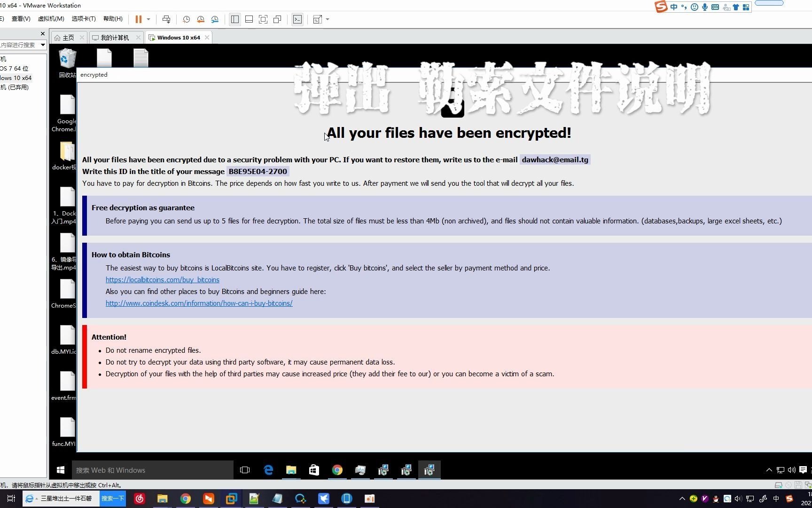812x508 pixels.
Task: Enter full screen mode
Action: [263, 19]
